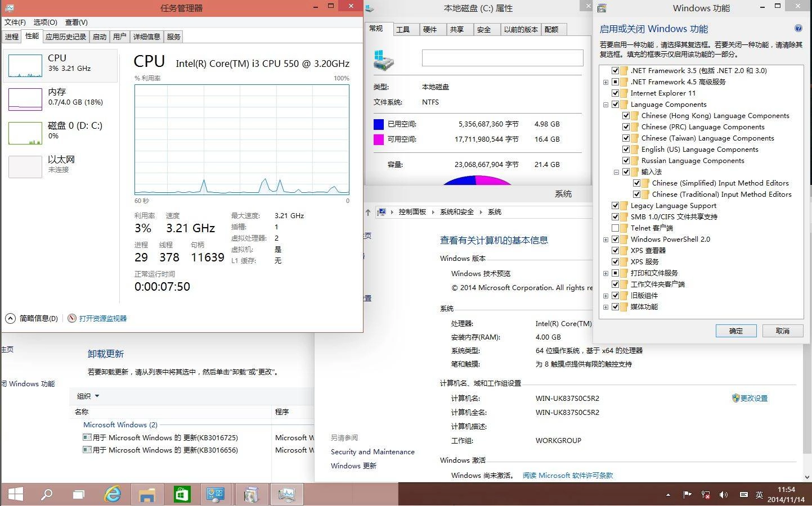Click the network disconnected tray icon
The image size is (812, 506).
(706, 495)
